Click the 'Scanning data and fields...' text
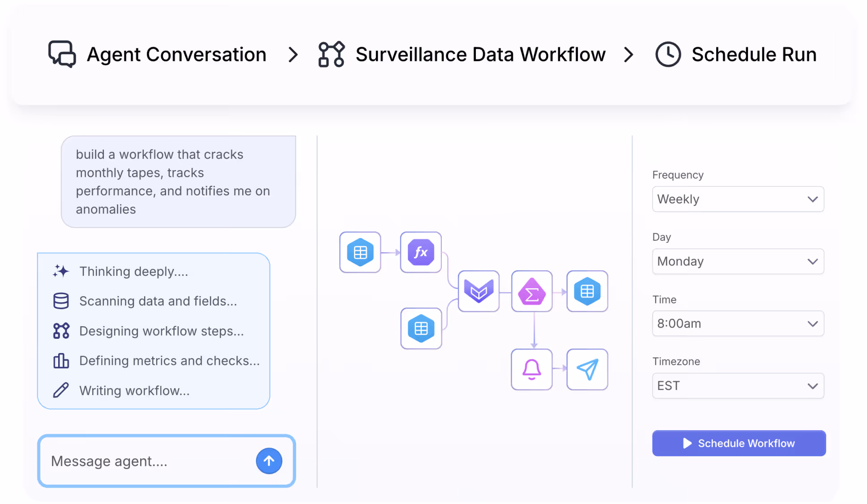This screenshot has height=504, width=867. (158, 301)
